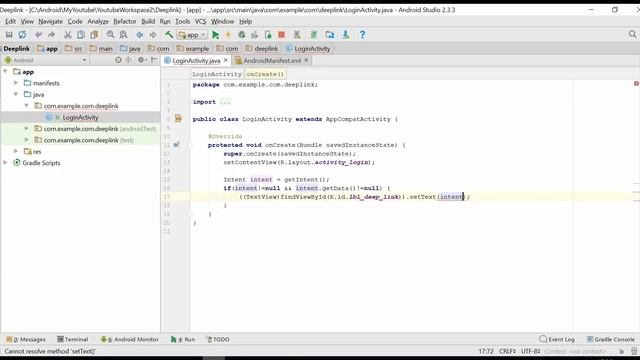Click the src breadcrumb folder
This screenshot has height=360, width=640.
[73, 49]
